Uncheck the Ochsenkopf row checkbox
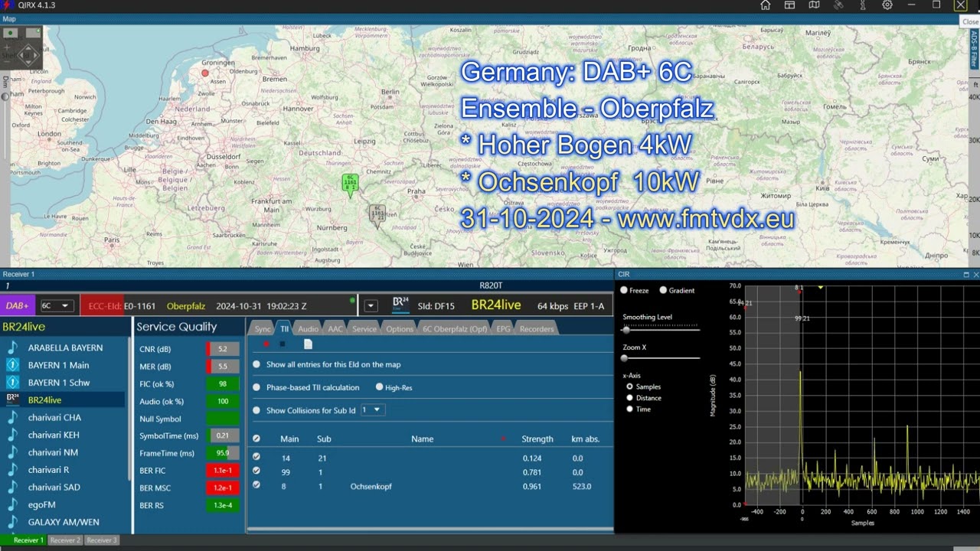Image resolution: width=980 pixels, height=551 pixels. point(256,485)
